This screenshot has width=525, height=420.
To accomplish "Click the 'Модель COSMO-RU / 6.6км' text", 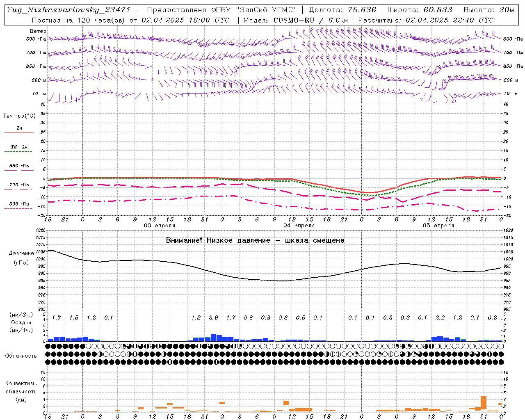I will click(x=295, y=20).
